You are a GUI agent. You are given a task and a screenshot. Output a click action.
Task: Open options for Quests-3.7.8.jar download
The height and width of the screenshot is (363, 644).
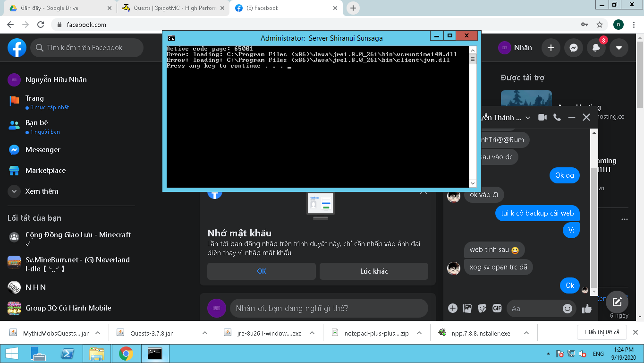[205, 333]
